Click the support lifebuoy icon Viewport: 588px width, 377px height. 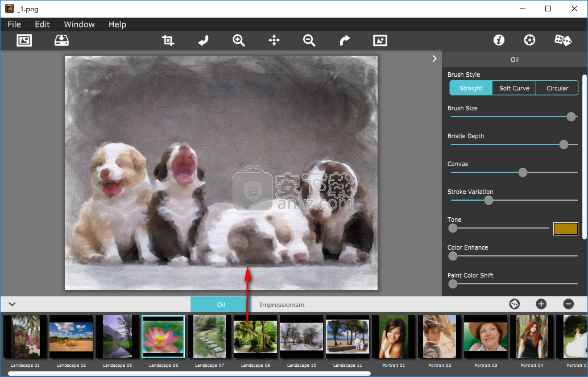point(529,40)
